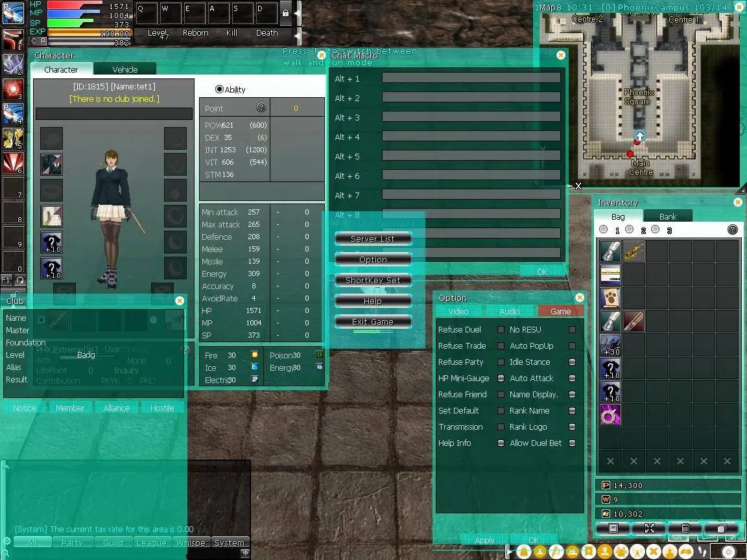Use the yellow skill in slot 5
747x560 pixels.
[x=13, y=139]
